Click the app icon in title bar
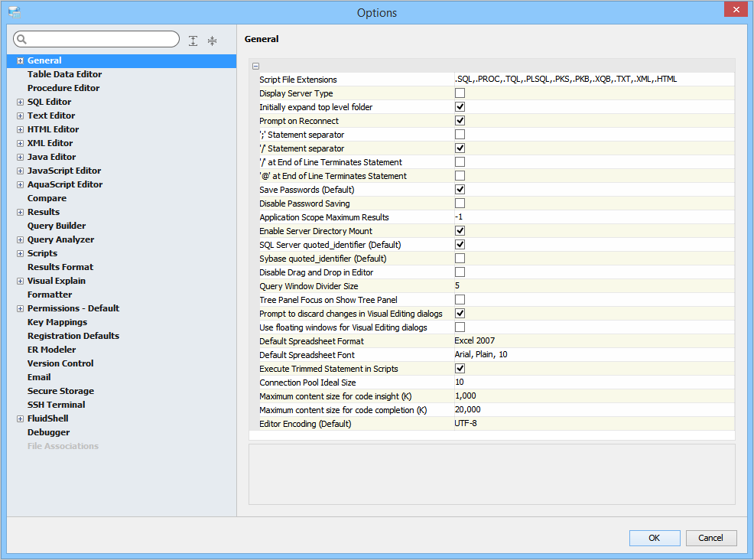This screenshot has height=560, width=754. (x=15, y=12)
